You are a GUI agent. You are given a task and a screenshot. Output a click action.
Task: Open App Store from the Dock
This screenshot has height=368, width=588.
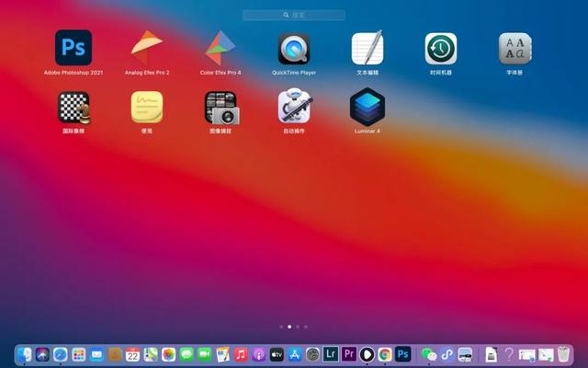(294, 354)
